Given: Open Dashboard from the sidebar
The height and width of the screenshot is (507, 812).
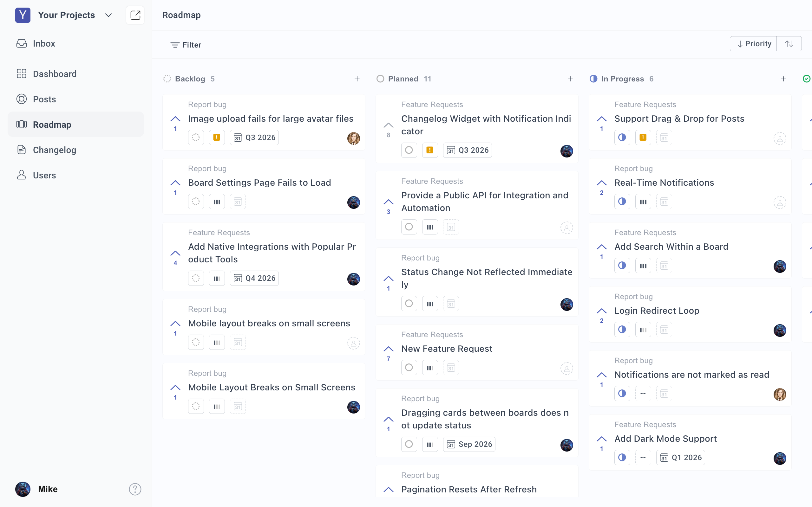Looking at the screenshot, I should [54, 74].
